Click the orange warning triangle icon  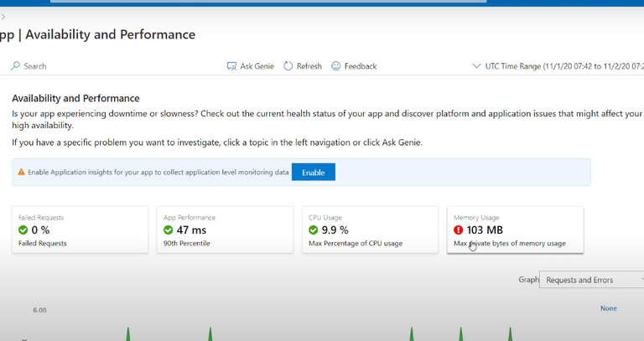(22, 173)
